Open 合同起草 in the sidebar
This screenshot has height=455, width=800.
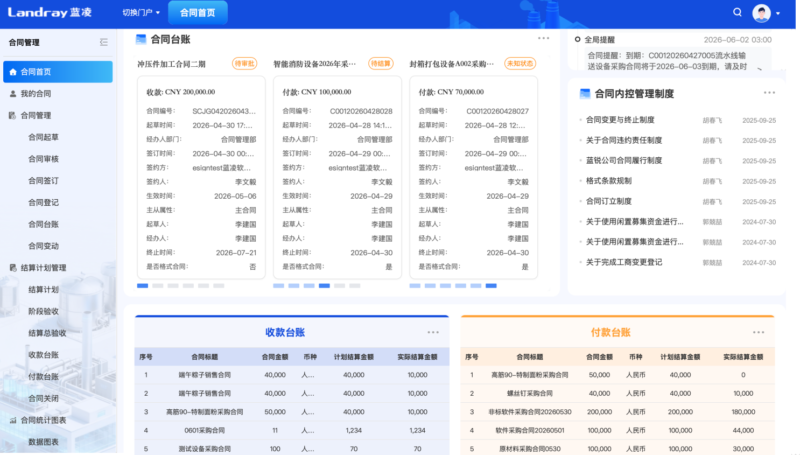pyautogui.click(x=43, y=137)
